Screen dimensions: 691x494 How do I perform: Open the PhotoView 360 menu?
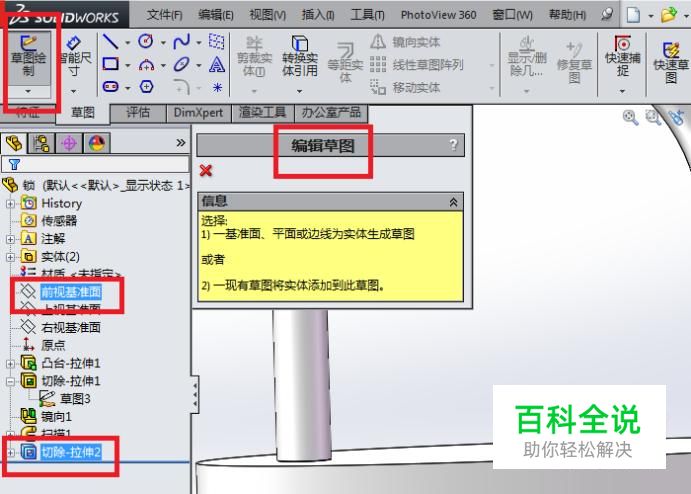438,15
